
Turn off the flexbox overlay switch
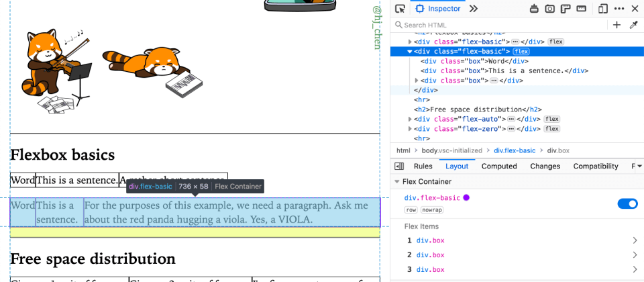(628, 203)
